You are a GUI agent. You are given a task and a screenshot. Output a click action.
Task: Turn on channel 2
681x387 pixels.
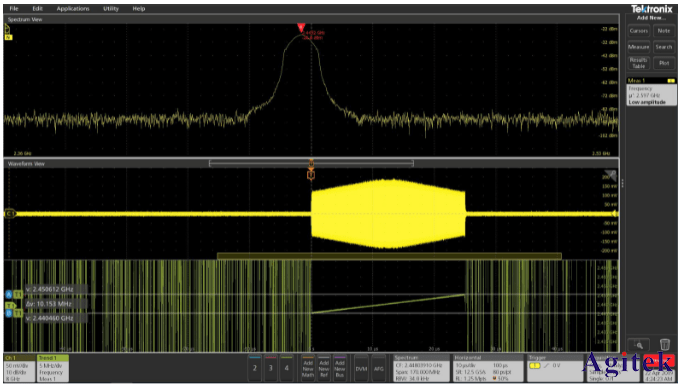point(255,368)
